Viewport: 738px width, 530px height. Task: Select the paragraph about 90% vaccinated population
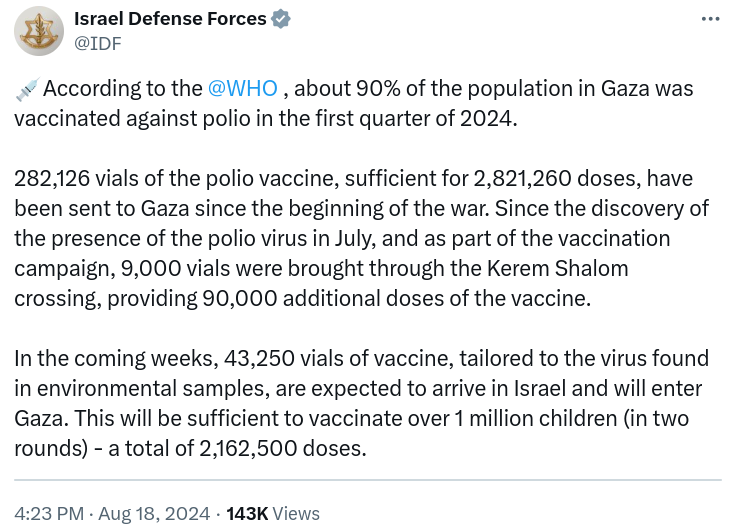point(354,104)
